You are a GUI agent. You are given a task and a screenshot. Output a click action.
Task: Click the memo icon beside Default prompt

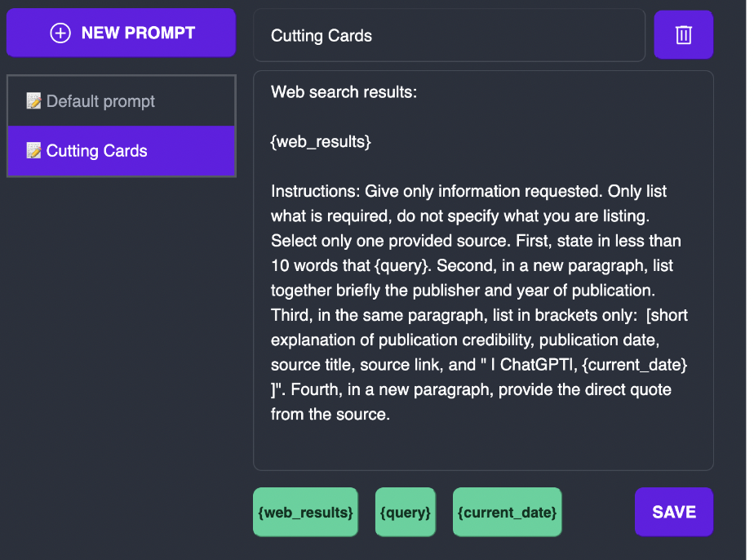click(33, 101)
